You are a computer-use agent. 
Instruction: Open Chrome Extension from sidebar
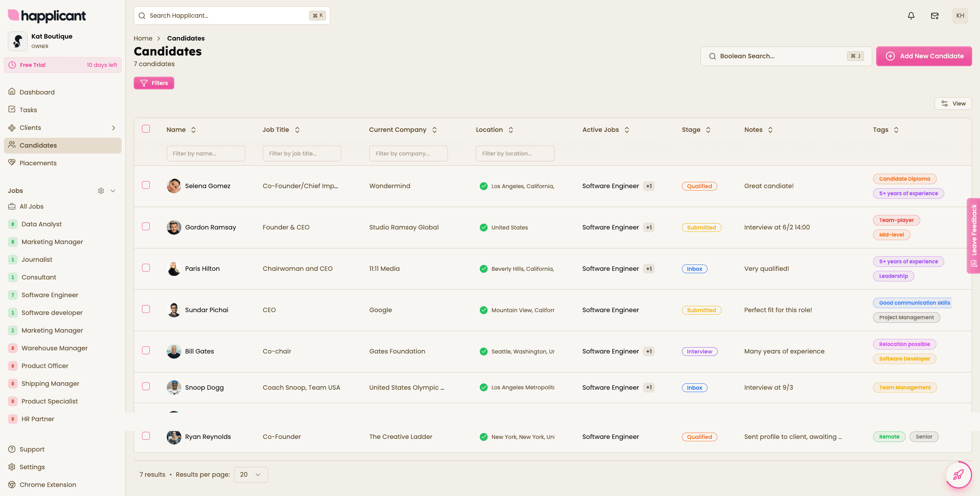pyautogui.click(x=48, y=485)
